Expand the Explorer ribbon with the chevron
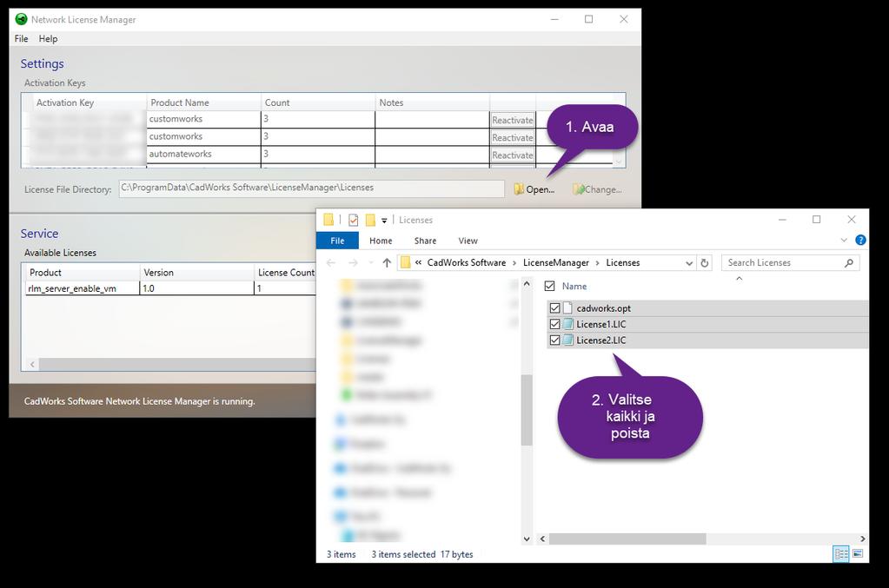Screen dimensions: 889x588 (x=844, y=241)
